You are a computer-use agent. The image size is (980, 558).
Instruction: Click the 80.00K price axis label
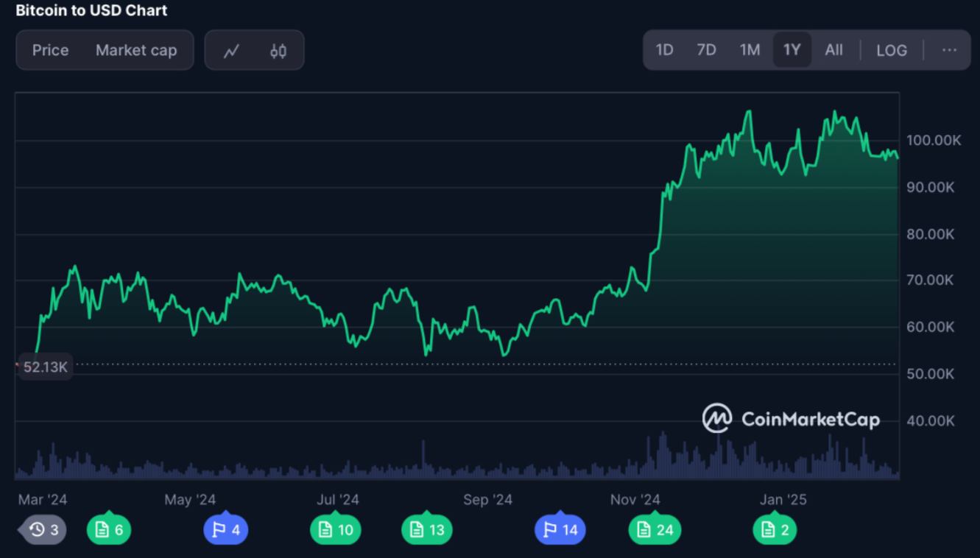[930, 234]
